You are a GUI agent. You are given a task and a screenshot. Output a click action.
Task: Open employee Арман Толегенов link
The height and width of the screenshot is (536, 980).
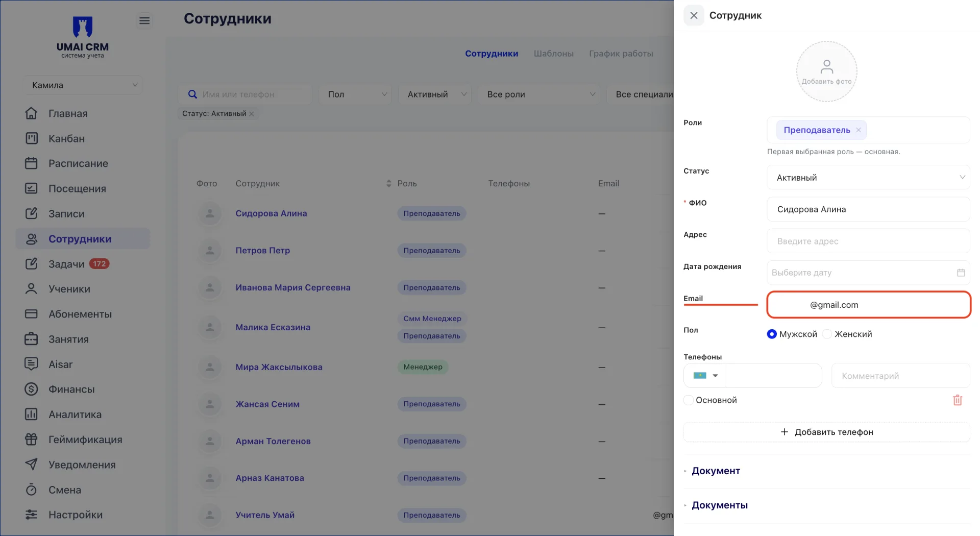(x=273, y=441)
